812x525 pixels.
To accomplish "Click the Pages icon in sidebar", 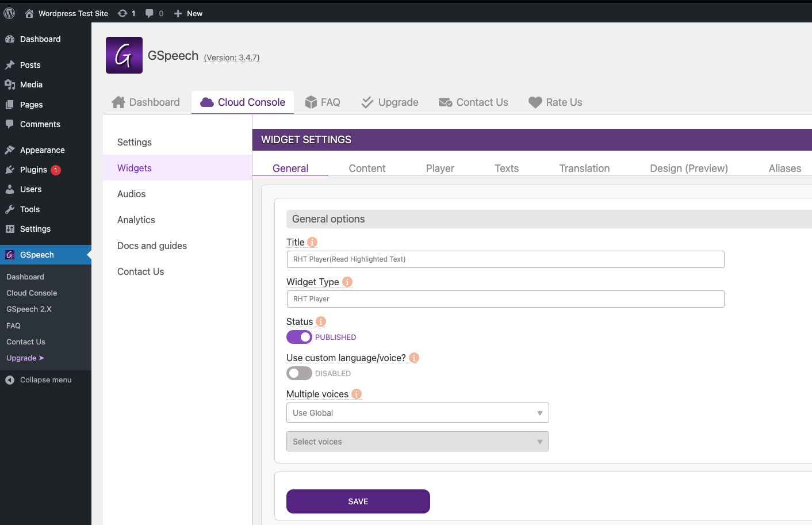I will pyautogui.click(x=10, y=105).
